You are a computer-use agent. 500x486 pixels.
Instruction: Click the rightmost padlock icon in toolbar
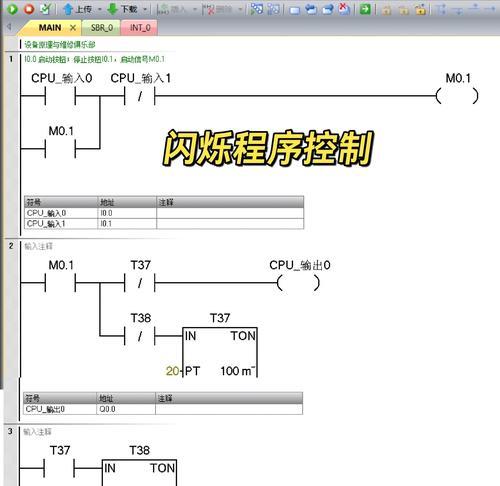(421, 9)
